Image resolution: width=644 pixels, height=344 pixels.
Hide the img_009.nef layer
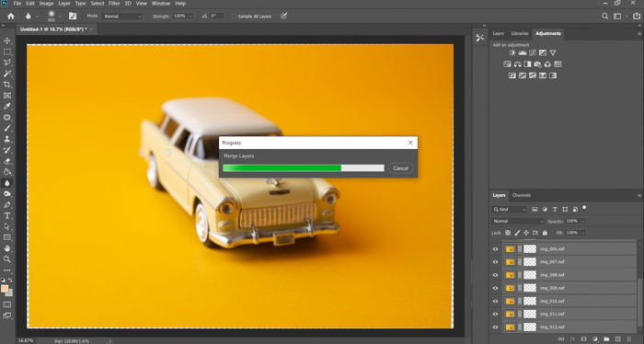coord(495,288)
